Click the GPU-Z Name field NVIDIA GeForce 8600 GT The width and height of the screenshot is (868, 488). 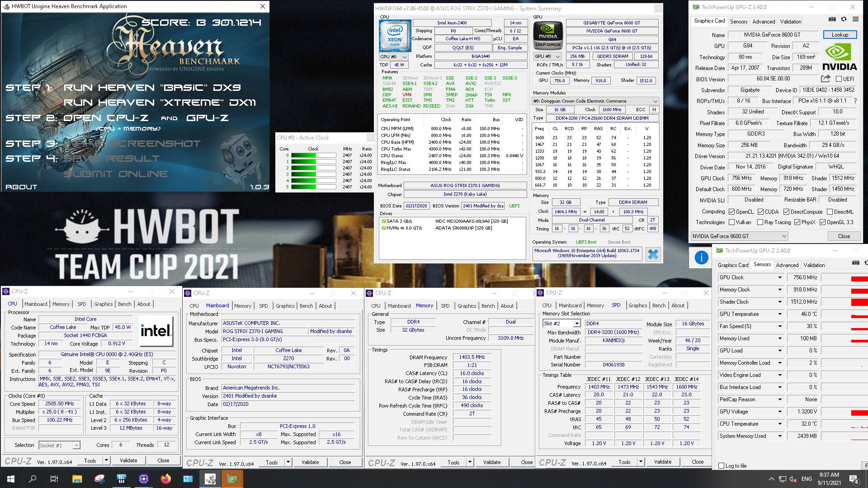pos(772,35)
